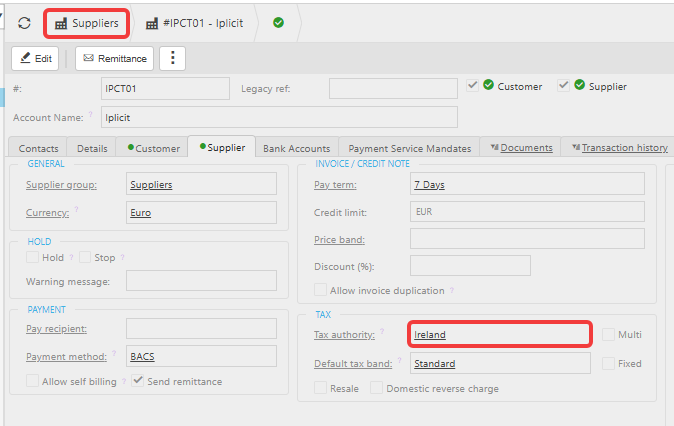Click the Discount (%) field

point(470,266)
